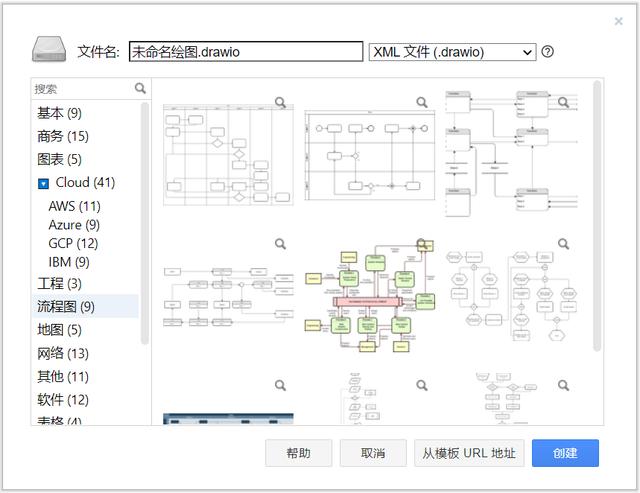
Task: Click the 文件名 filename text field
Action: (245, 52)
